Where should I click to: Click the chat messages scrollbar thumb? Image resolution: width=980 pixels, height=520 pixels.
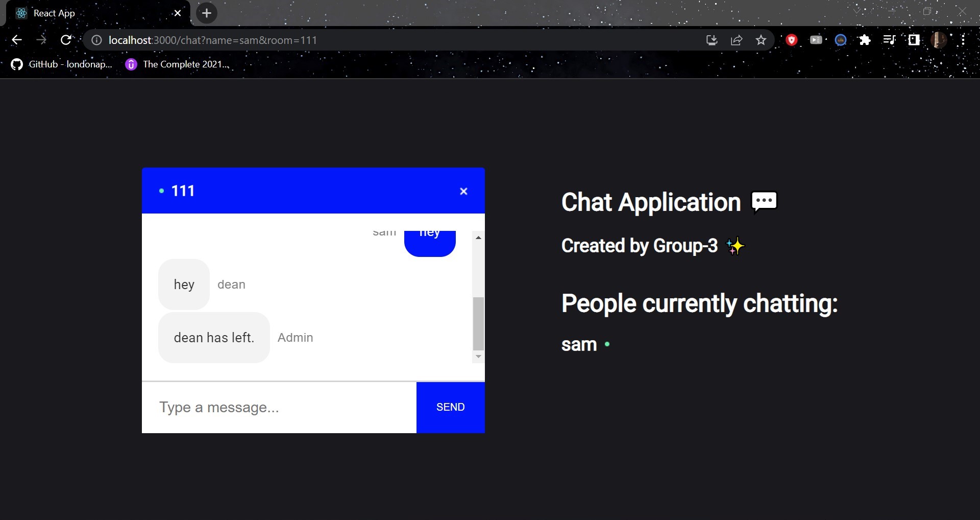tap(478, 323)
